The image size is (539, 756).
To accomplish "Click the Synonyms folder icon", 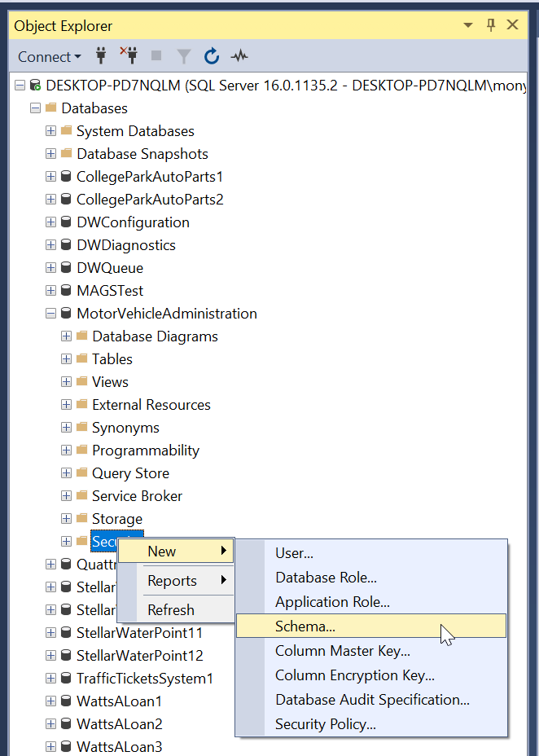I will (x=82, y=427).
